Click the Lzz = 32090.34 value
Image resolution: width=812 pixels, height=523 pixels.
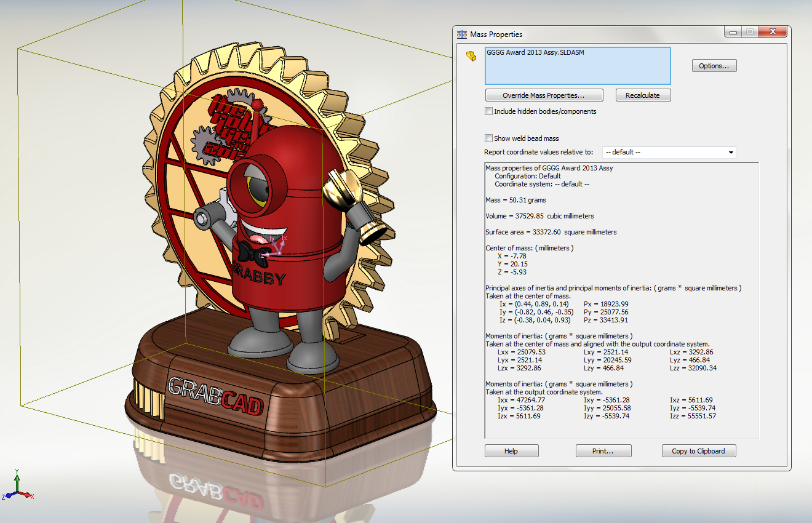pyautogui.click(x=693, y=368)
